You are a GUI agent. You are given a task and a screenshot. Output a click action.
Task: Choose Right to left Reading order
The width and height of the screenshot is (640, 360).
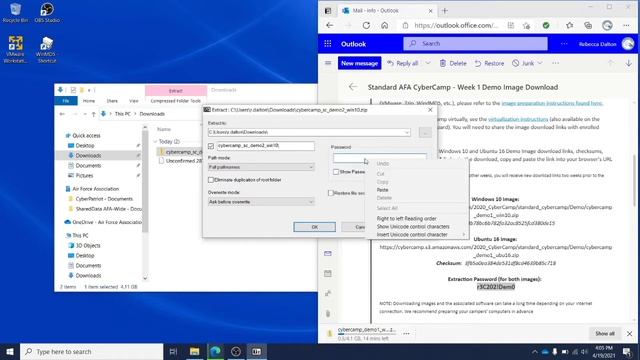point(407,218)
